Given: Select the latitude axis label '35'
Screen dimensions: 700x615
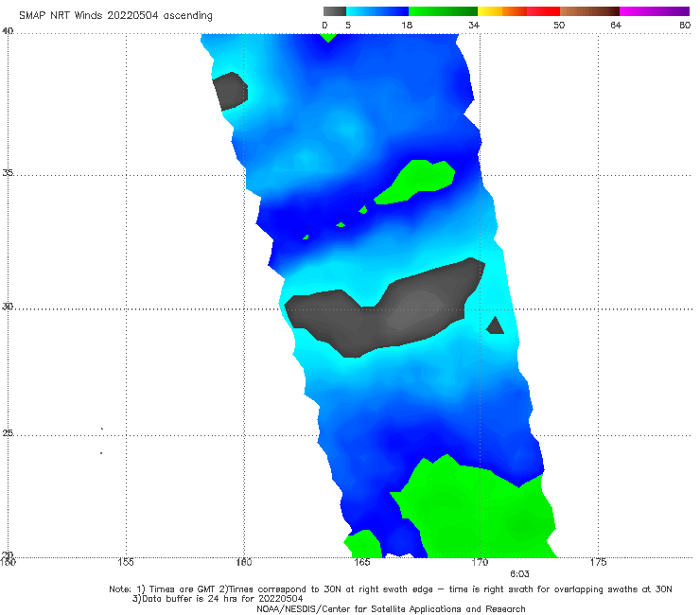Looking at the screenshot, I should click(8, 172).
